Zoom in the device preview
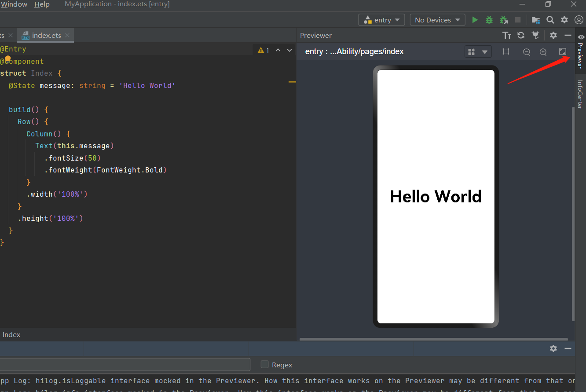The image size is (586, 392). point(543,52)
